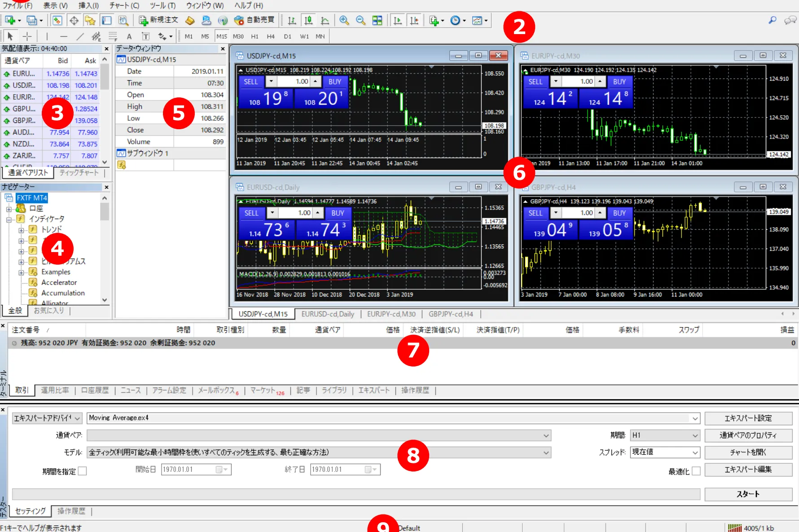The image size is (799, 532).
Task: Select the trendline drawing tool
Action: click(x=80, y=36)
